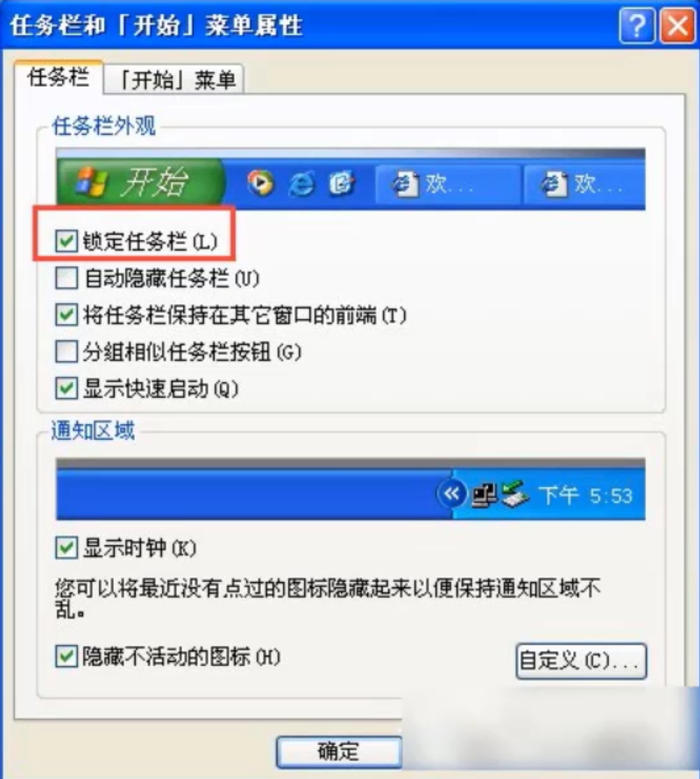Screen dimensions: 700x779
Task: Switch to the 「开始」菜单 tab
Action: (173, 80)
